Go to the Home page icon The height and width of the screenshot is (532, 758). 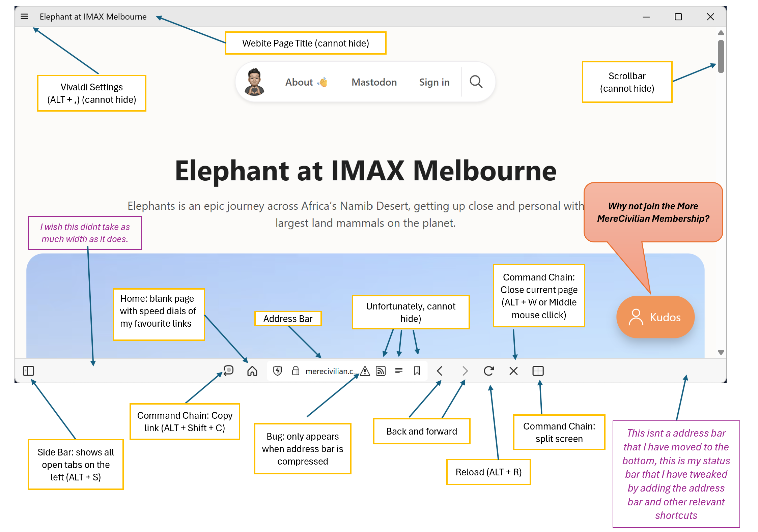click(x=252, y=371)
